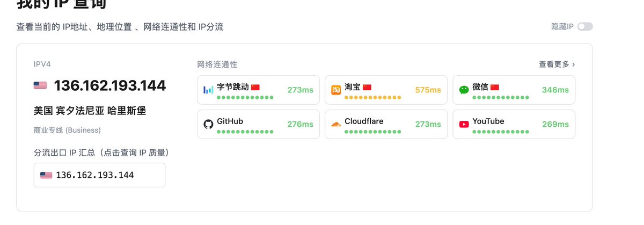Click the 美国 宾夕法尼亚 哈里斯堡 location text

point(90,111)
